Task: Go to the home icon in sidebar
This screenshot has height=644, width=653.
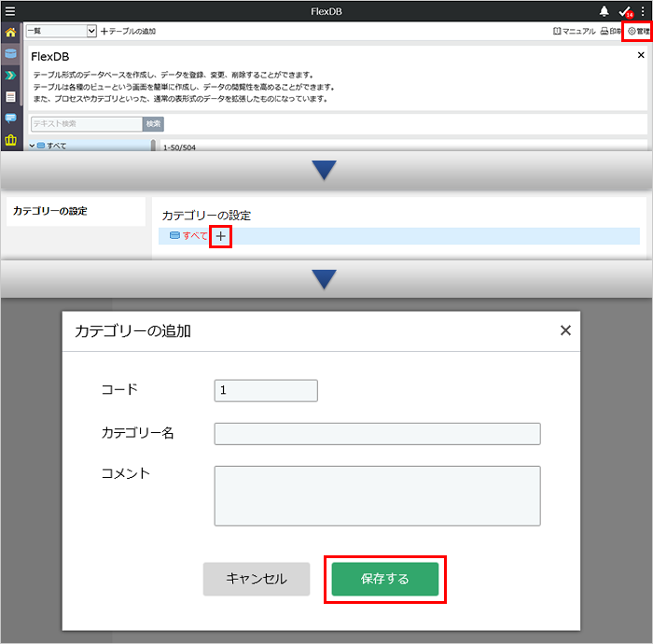Action: (11, 32)
